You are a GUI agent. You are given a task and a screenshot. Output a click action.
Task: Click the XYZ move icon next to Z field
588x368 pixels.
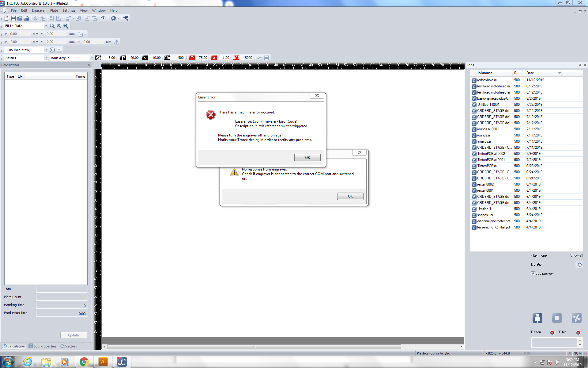(x=116, y=42)
